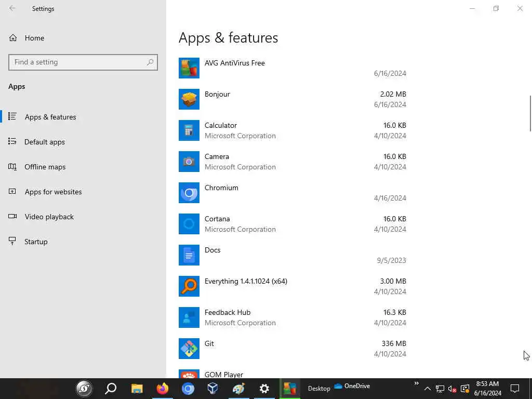Open Apps for websites section
This screenshot has height=399, width=532.
[x=83, y=192]
